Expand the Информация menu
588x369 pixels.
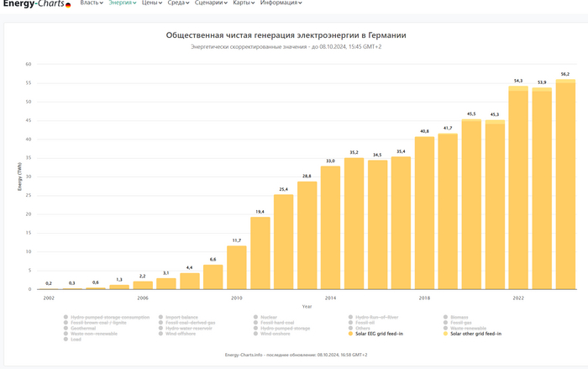[x=281, y=3]
